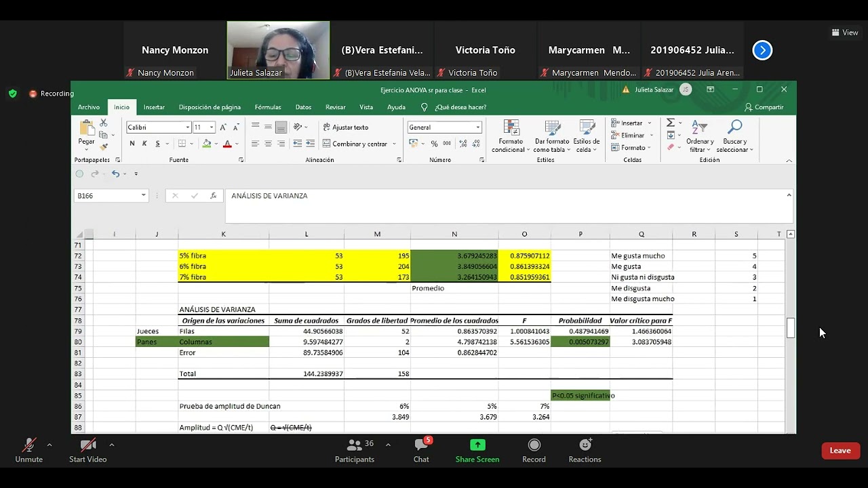Toggle underline S formatting
The height and width of the screenshot is (488, 868).
(157, 144)
